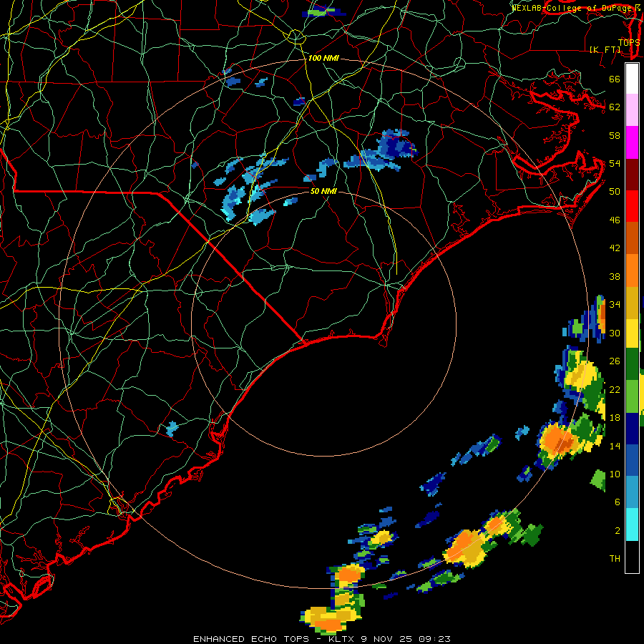Select the '58' legend value

click(x=615, y=135)
